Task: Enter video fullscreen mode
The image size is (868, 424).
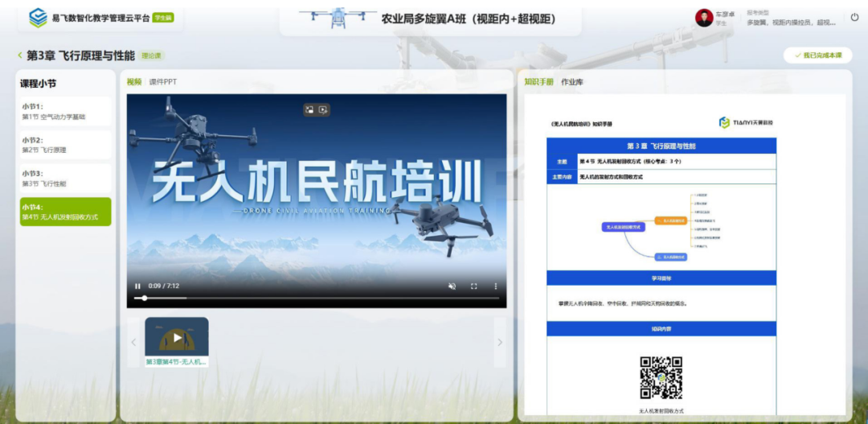Action: click(x=474, y=286)
